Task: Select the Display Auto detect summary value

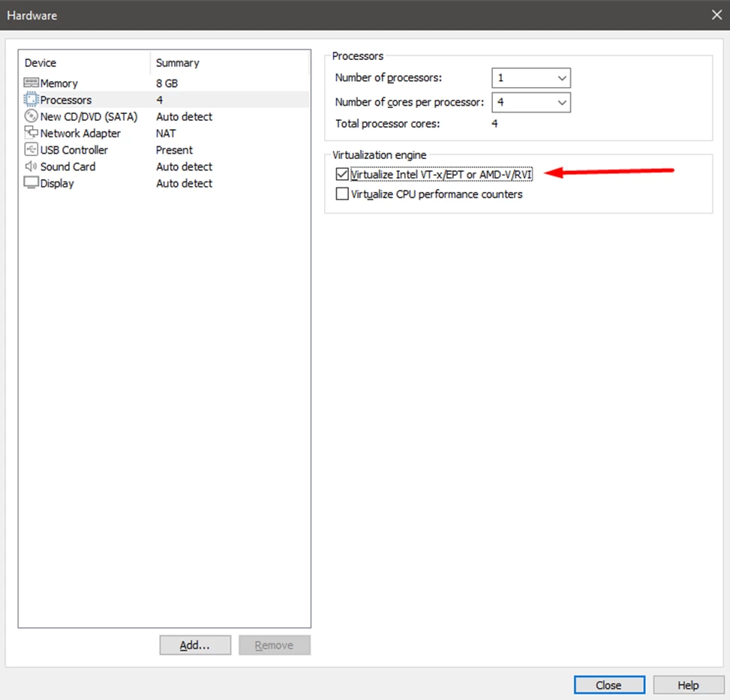Action: [x=184, y=183]
